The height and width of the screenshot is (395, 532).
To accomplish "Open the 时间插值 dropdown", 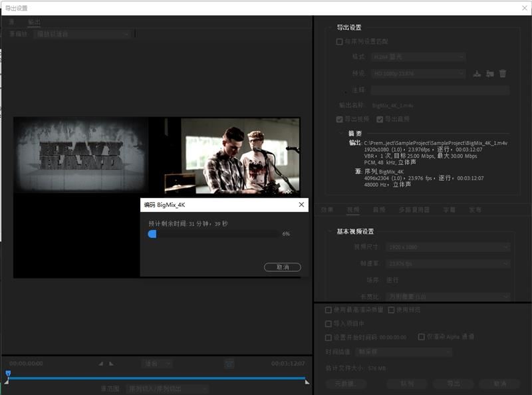I will 404,352.
